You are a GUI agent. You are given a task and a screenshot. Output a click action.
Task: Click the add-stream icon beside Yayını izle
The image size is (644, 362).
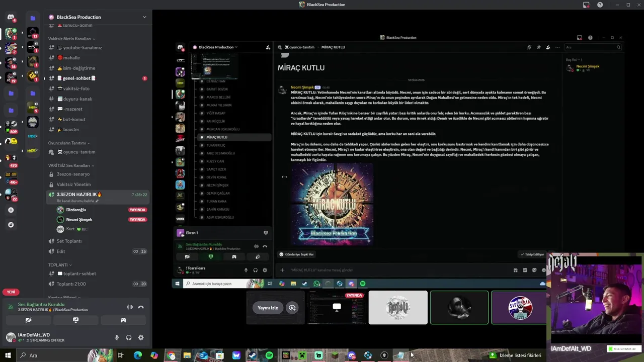pyautogui.click(x=292, y=308)
